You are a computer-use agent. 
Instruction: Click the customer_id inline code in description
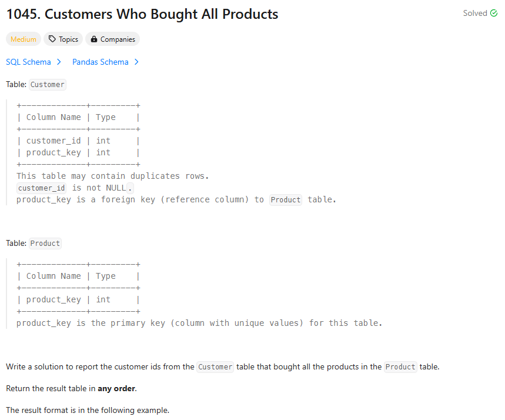coord(42,188)
